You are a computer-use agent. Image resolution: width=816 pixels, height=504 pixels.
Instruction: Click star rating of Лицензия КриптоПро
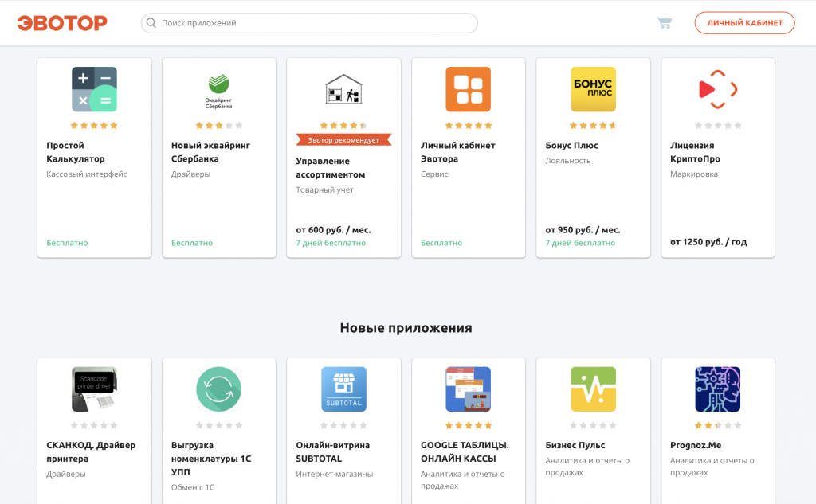point(718,125)
